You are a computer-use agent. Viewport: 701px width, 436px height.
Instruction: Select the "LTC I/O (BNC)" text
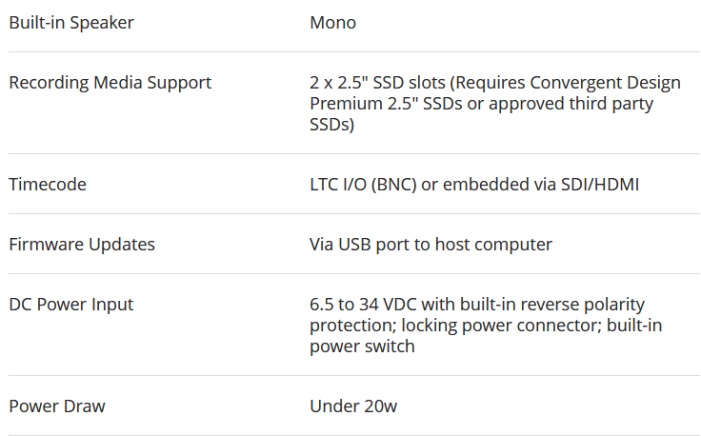point(361,186)
